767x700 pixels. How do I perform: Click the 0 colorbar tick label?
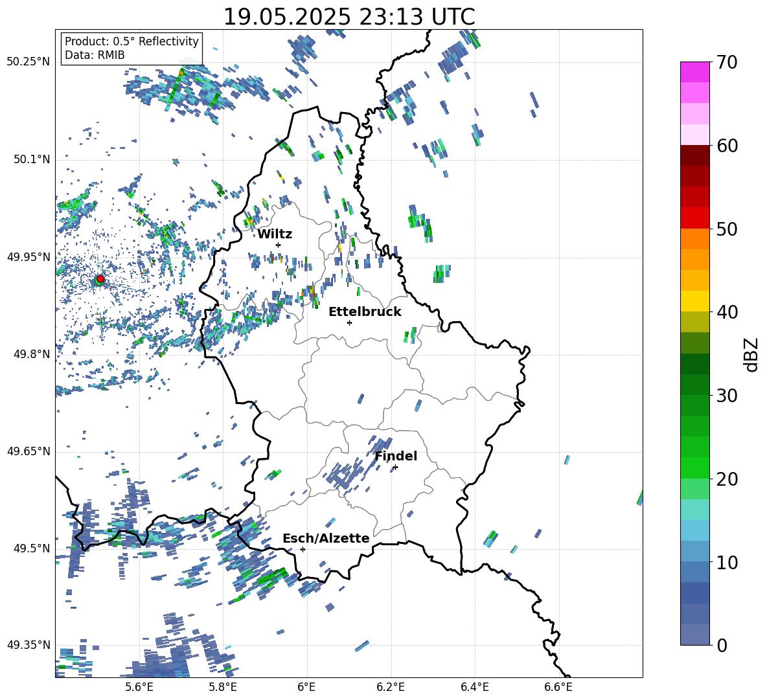(x=722, y=645)
